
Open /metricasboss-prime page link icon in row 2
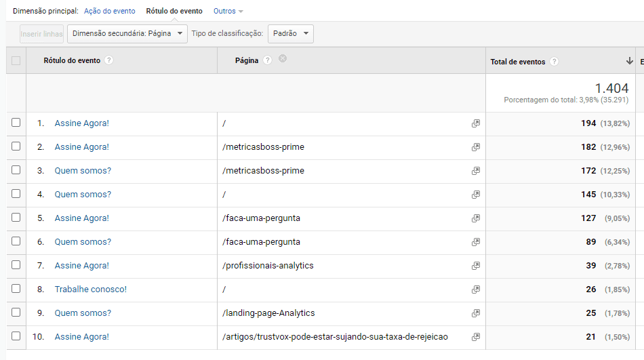point(476,147)
